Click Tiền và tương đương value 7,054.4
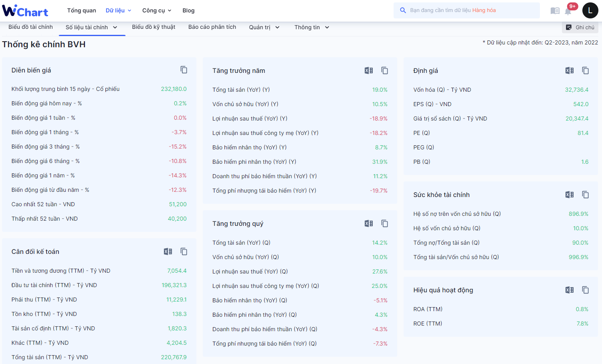The height and width of the screenshot is (364, 602). (177, 271)
